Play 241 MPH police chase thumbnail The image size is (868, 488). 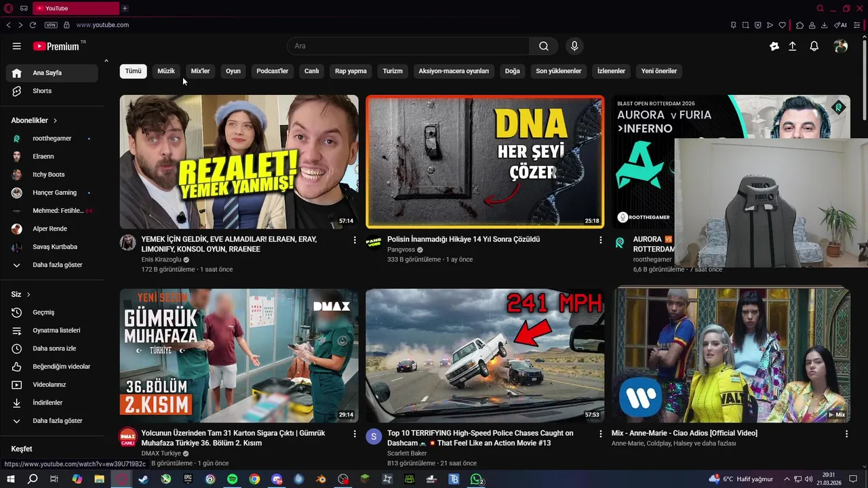[x=485, y=356]
